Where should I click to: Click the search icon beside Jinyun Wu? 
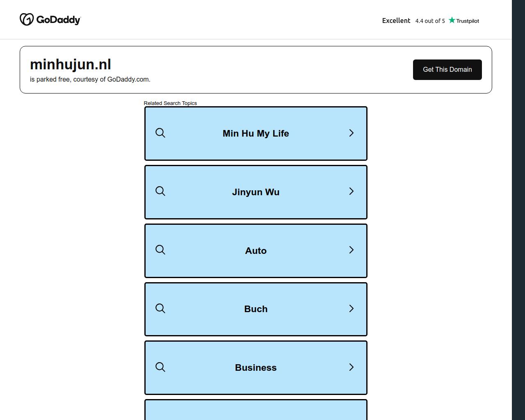coord(160,192)
